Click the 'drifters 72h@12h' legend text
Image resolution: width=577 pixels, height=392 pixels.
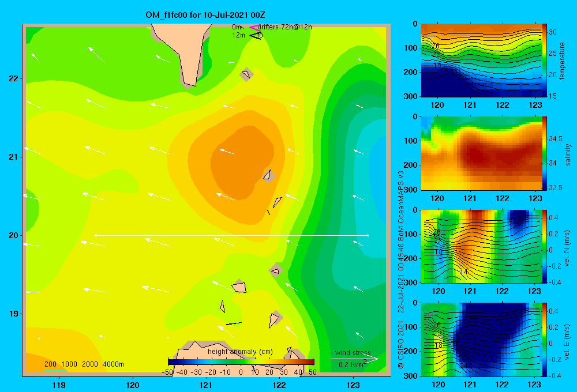284,27
